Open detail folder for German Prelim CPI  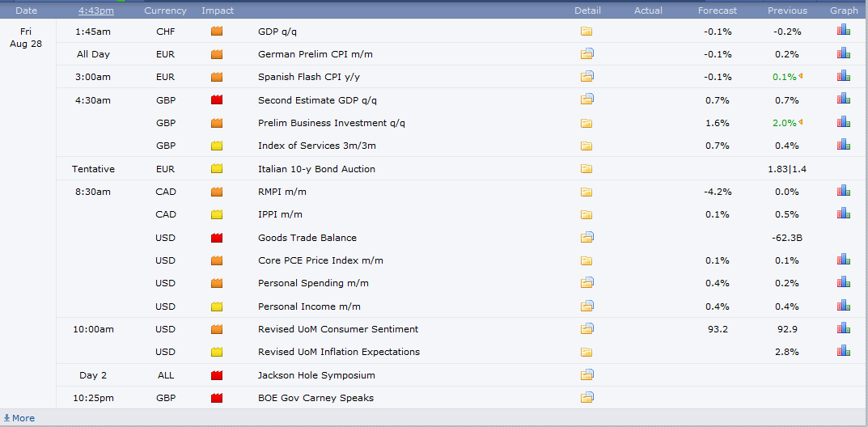coord(586,54)
